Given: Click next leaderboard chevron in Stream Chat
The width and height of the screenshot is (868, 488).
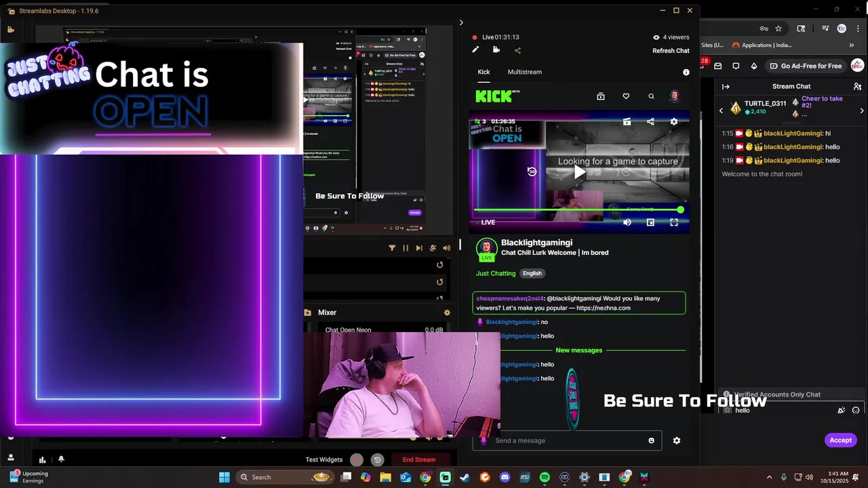Looking at the screenshot, I should [x=862, y=110].
